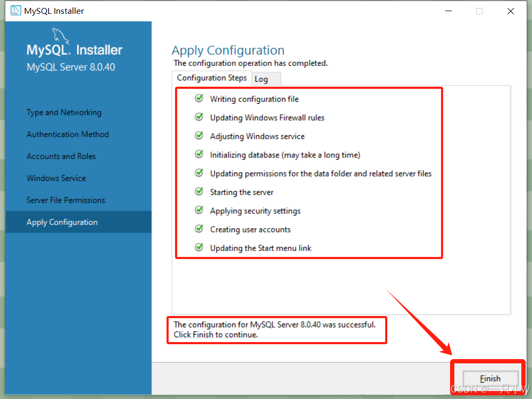Click 'Applying security settings' text

coord(255,211)
